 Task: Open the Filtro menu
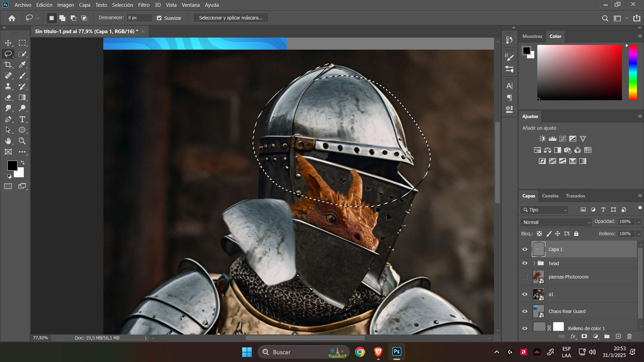144,5
